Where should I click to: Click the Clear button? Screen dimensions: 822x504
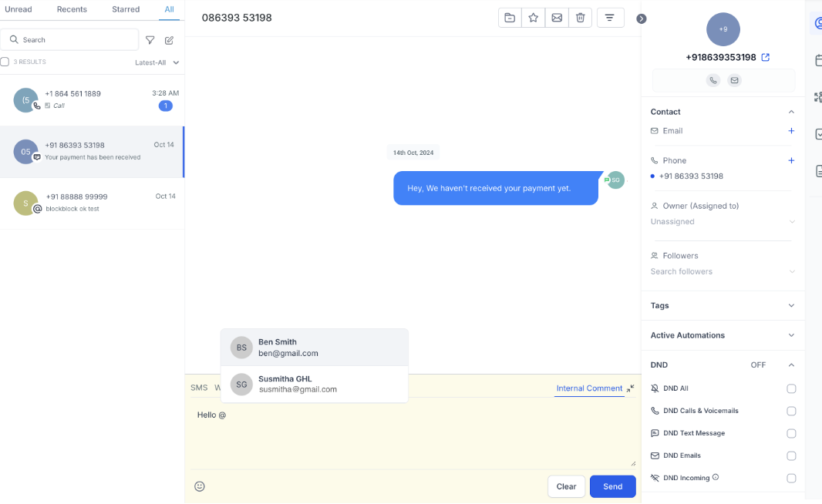tap(566, 486)
